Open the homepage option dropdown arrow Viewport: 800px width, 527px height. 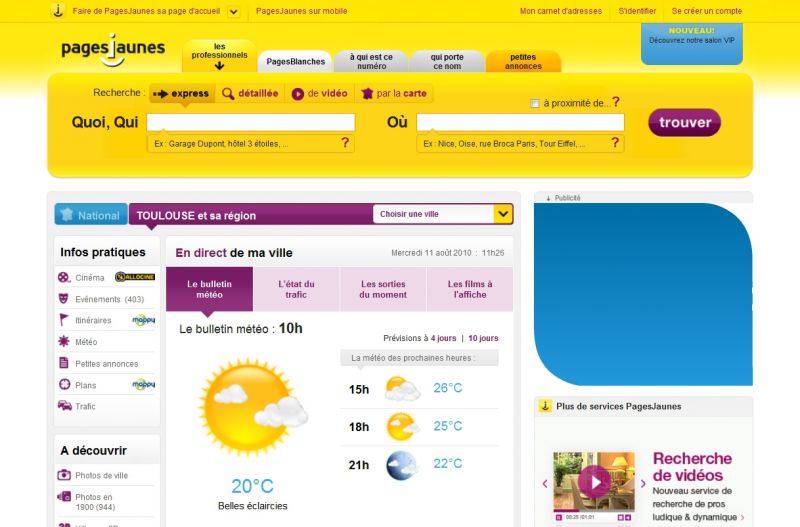pyautogui.click(x=233, y=11)
